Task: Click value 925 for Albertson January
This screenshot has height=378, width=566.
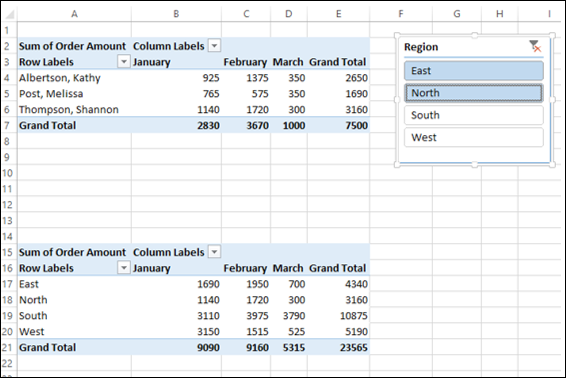Action: (x=211, y=78)
